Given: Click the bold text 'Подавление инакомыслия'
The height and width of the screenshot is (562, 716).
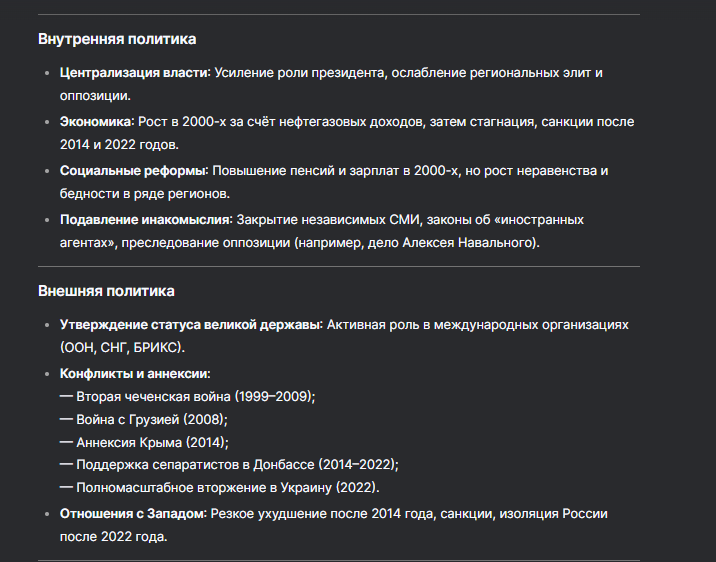Looking at the screenshot, I should [x=145, y=219].
